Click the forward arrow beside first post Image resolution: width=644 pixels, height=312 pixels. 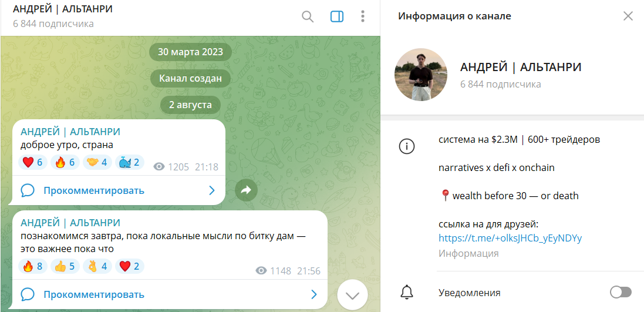(x=246, y=190)
